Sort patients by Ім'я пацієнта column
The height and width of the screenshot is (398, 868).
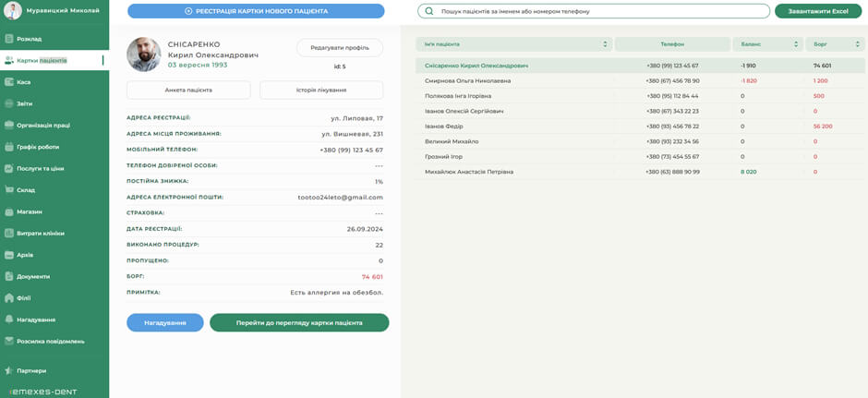(x=605, y=44)
